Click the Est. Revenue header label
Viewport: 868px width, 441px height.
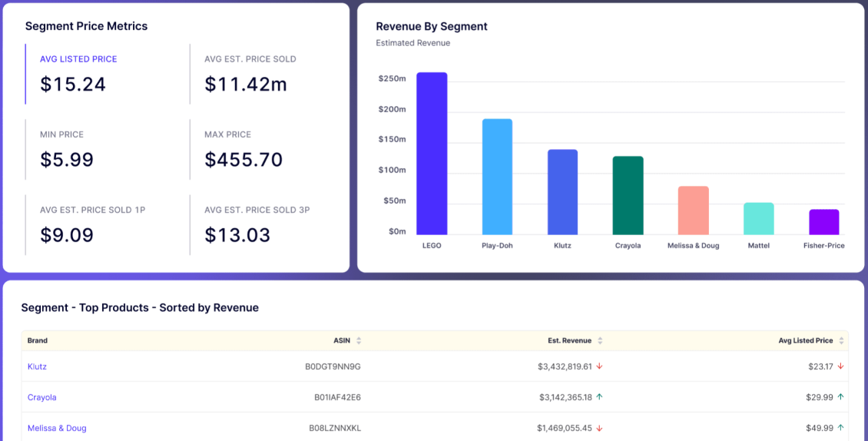(570, 340)
